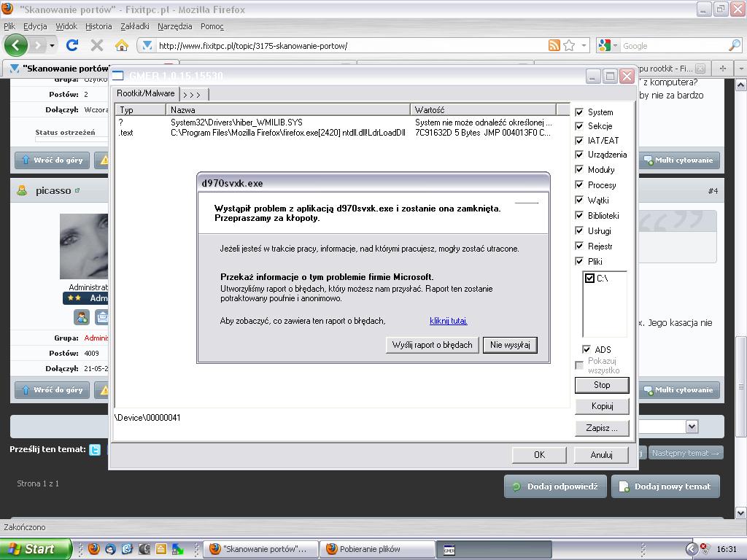Open the Edycja menu
Viewport: 747px width, 560px height.
click(x=35, y=26)
